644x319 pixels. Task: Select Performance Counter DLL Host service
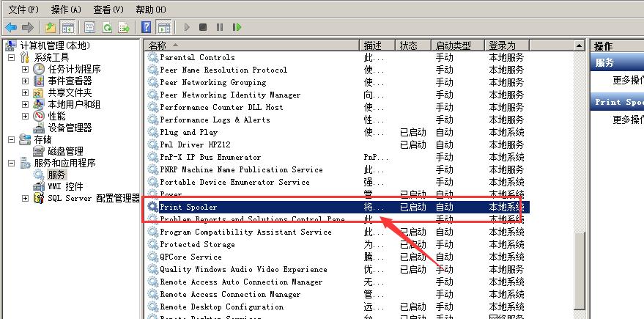221,107
